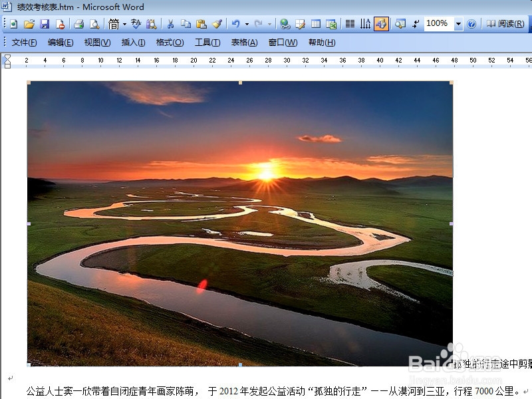Image resolution: width=532 pixels, height=399 pixels.
Task: Save the document with the floppy icon
Action: [x=45, y=24]
